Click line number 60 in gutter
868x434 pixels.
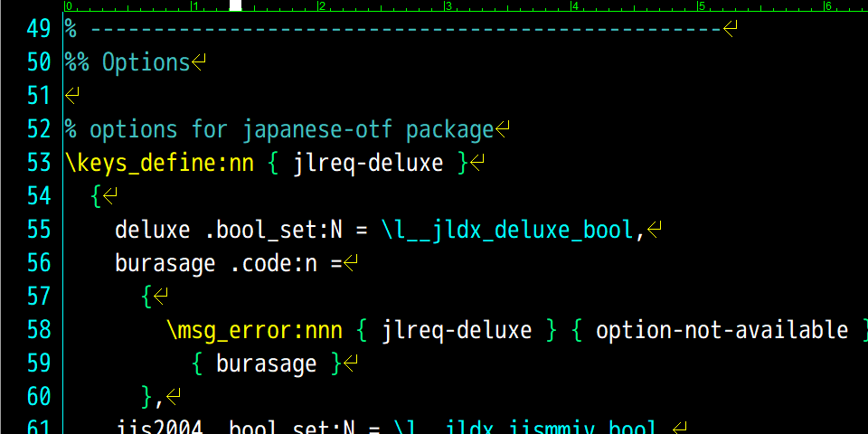[x=39, y=396]
